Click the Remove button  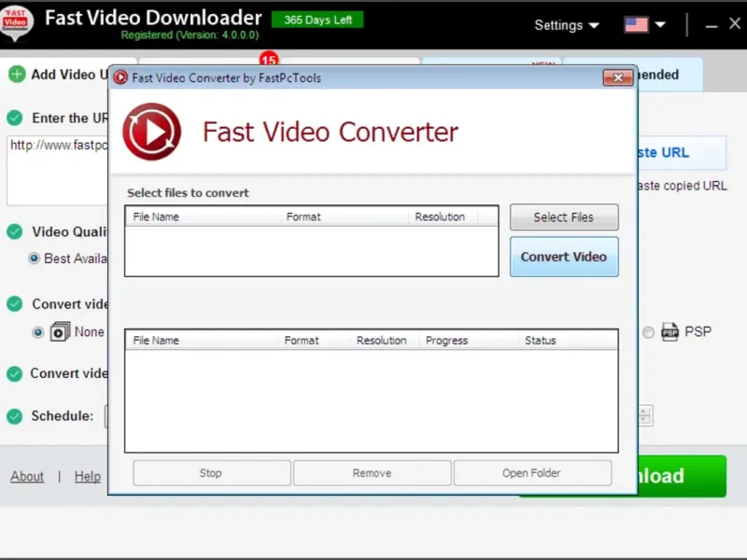[x=372, y=473]
